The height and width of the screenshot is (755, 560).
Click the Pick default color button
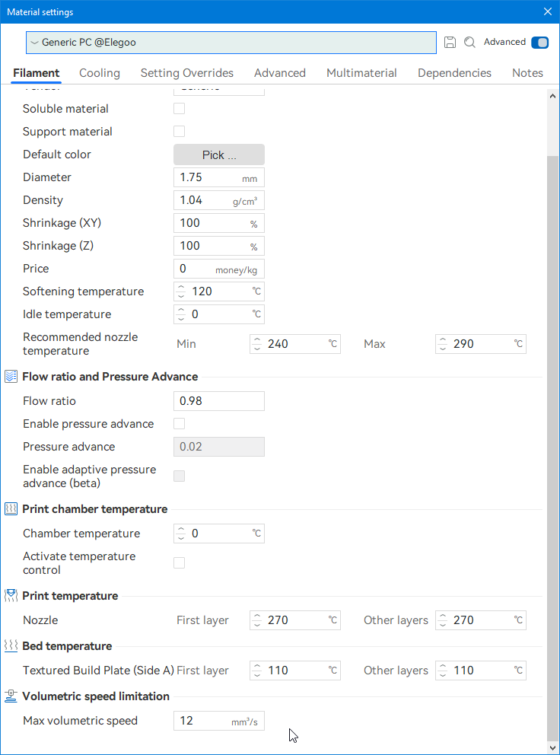pyautogui.click(x=219, y=155)
